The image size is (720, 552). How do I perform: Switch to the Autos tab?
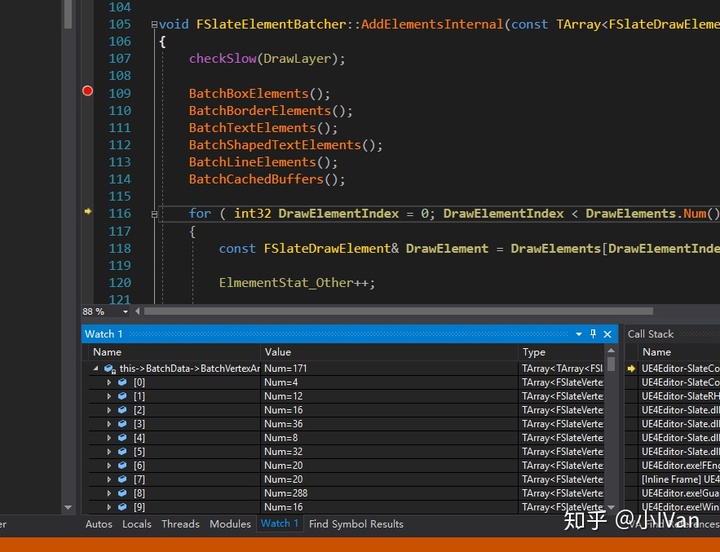[99, 524]
